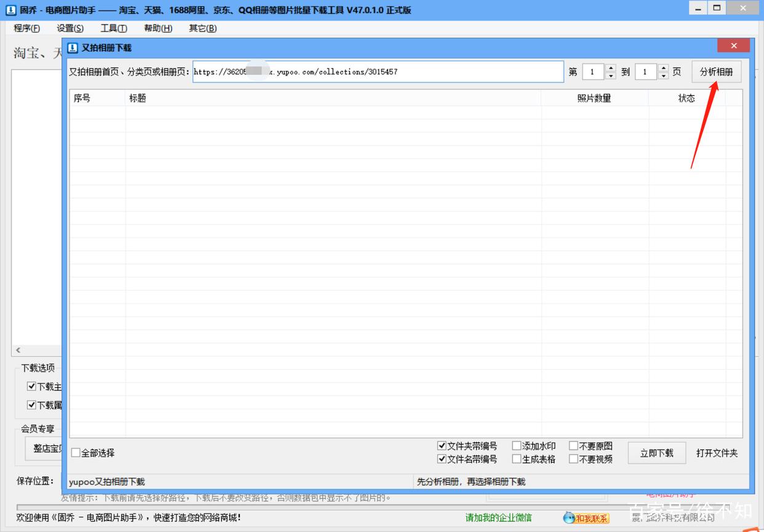764x532 pixels.
Task: Click the 分析相册 analyze album button
Action: 717,71
